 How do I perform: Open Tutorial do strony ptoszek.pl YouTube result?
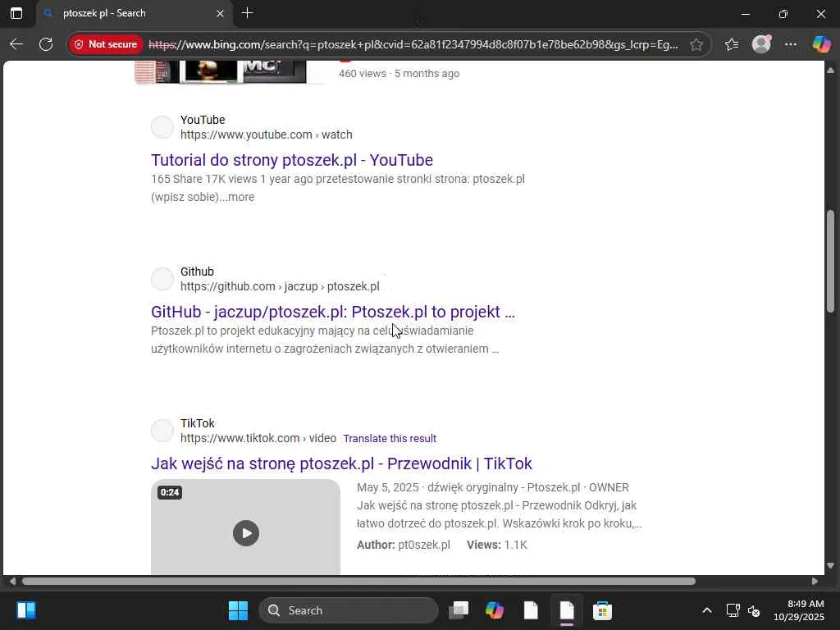292,160
